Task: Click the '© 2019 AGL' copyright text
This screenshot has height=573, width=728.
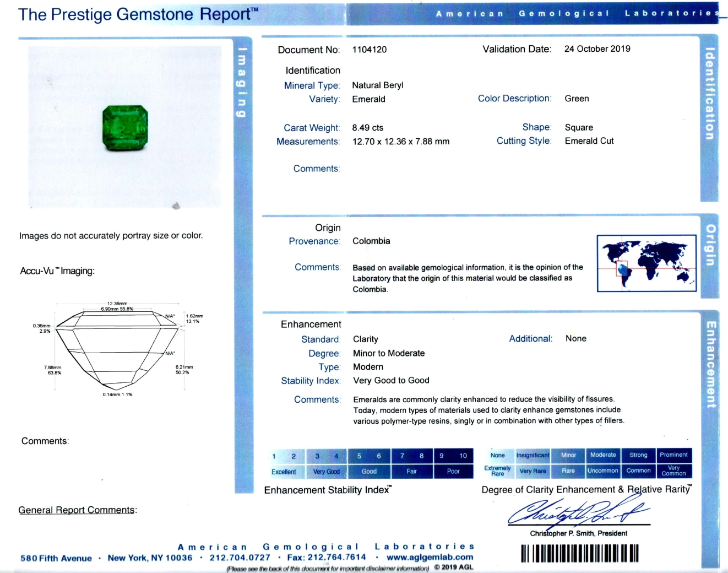Action: [x=454, y=567]
